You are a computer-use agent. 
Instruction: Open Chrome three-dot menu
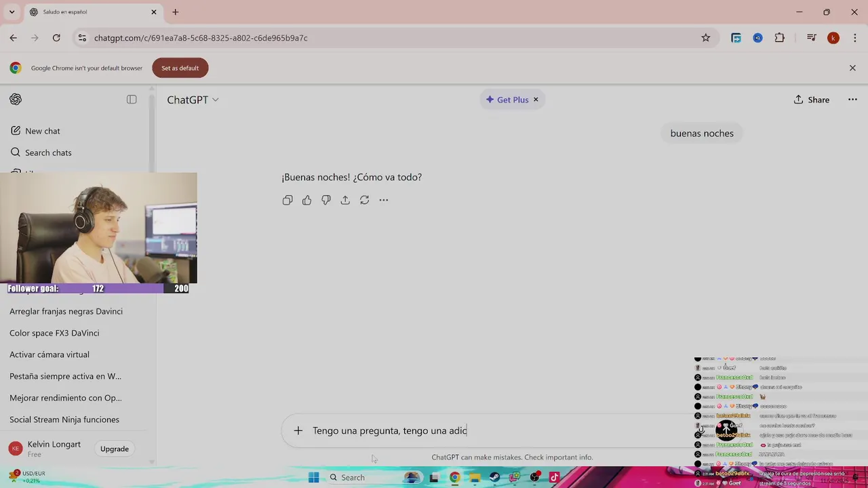click(x=854, y=38)
